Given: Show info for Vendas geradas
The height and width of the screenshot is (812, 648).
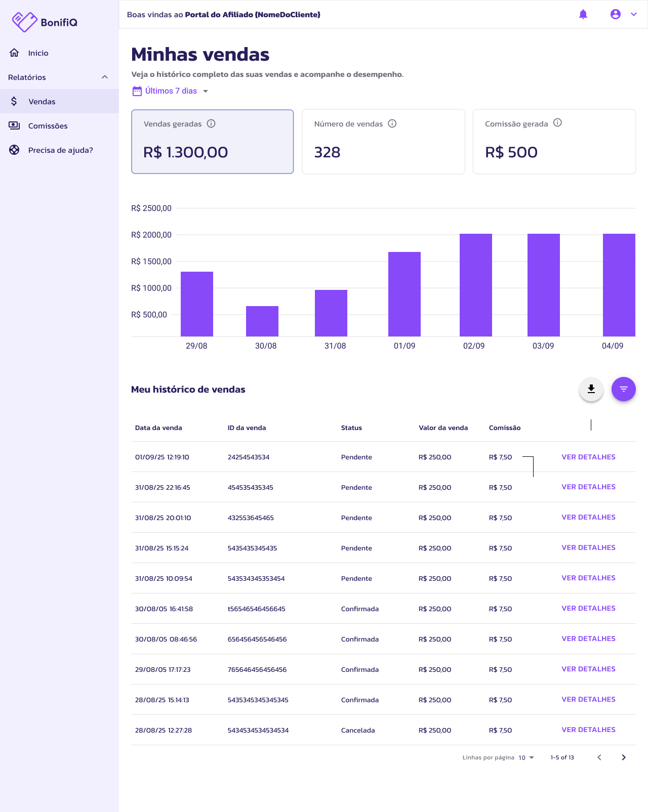Looking at the screenshot, I should 211,123.
